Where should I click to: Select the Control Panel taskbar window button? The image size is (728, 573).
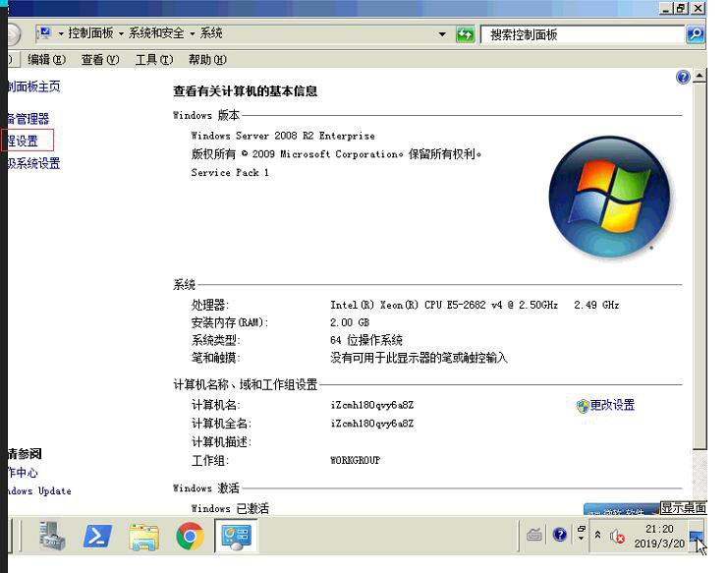[236, 536]
